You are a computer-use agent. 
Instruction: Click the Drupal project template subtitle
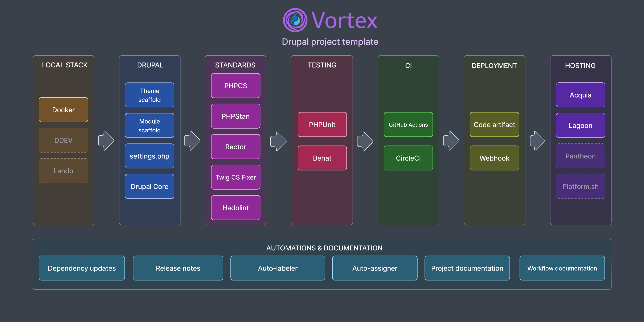[x=330, y=42]
